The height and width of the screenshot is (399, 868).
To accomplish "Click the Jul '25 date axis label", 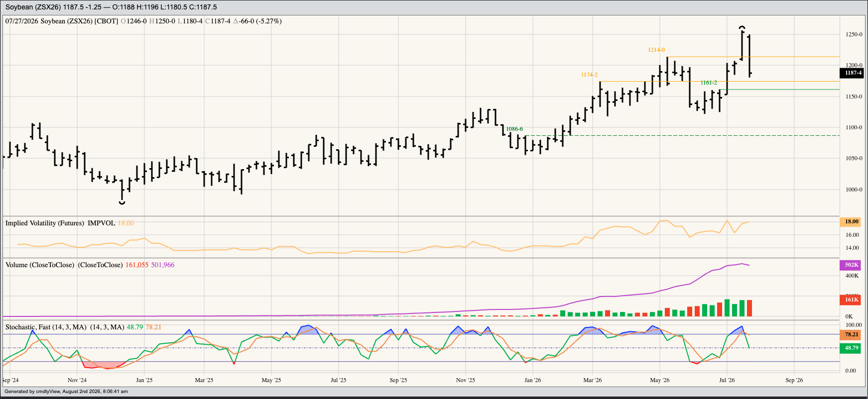I will click(339, 380).
